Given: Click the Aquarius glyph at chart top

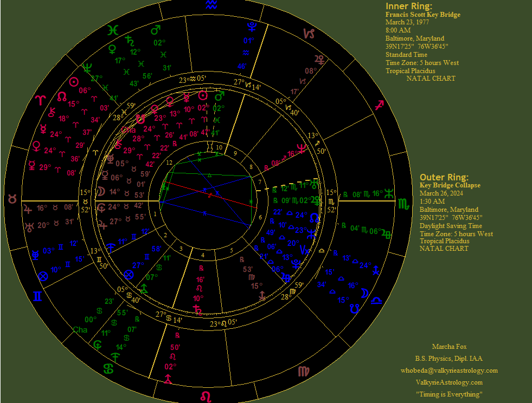Looking at the screenshot, I should coord(211,5).
